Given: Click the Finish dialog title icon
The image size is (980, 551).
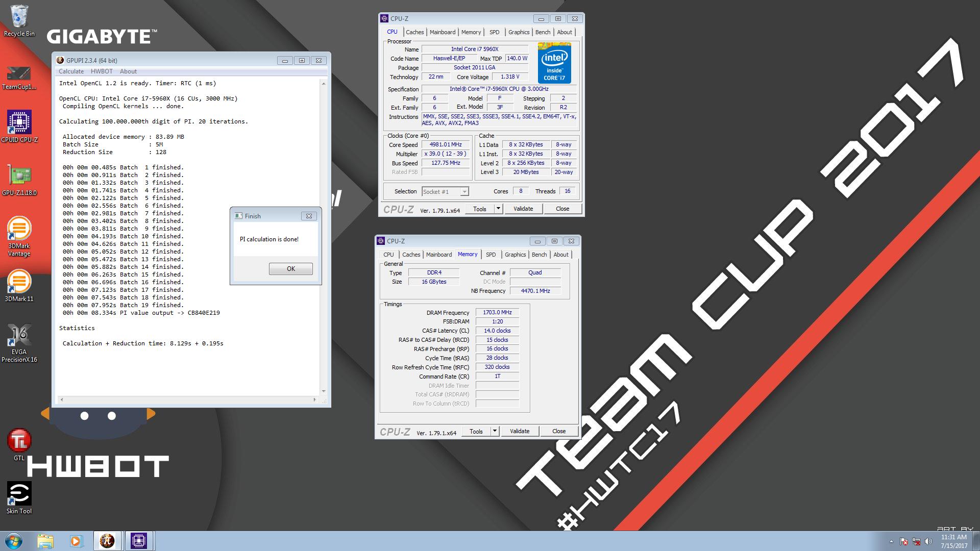Looking at the screenshot, I should click(x=238, y=216).
